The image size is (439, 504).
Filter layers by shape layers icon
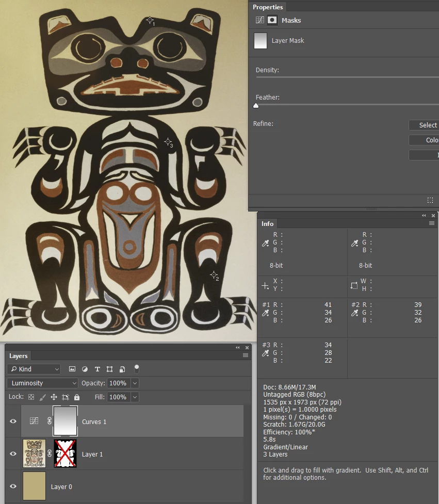click(x=109, y=369)
